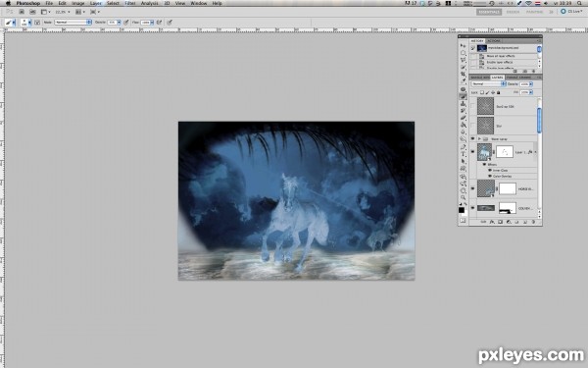Select the Eyedropper tool
588x368 pixels.
pos(464,80)
